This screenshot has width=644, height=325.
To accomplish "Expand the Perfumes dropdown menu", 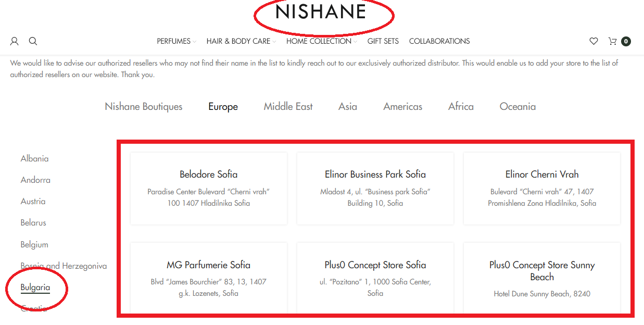I will click(x=176, y=41).
